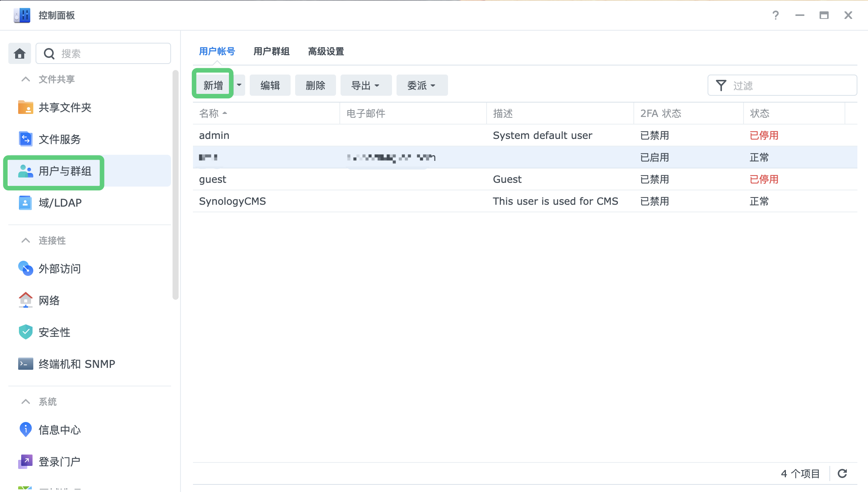Collapse the 连接性 sidebar section
The image size is (868, 492).
tap(25, 240)
